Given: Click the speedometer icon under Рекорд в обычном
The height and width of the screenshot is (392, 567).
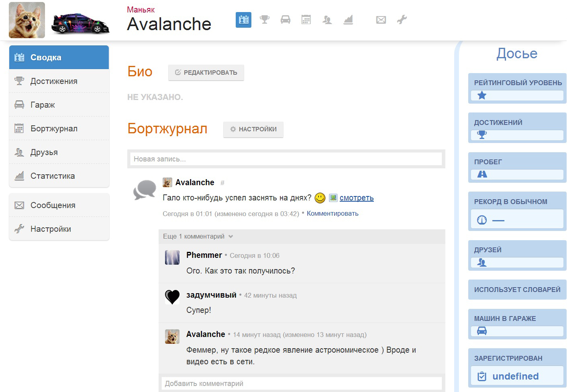Looking at the screenshot, I should [x=482, y=220].
